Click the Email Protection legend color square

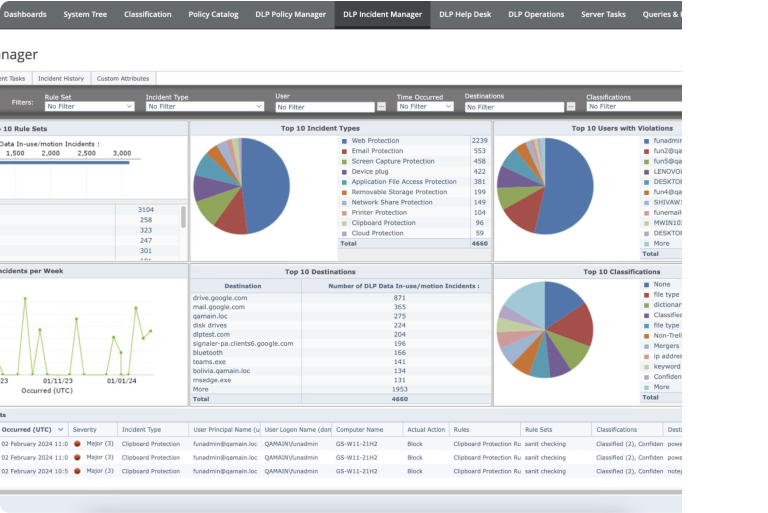point(344,151)
